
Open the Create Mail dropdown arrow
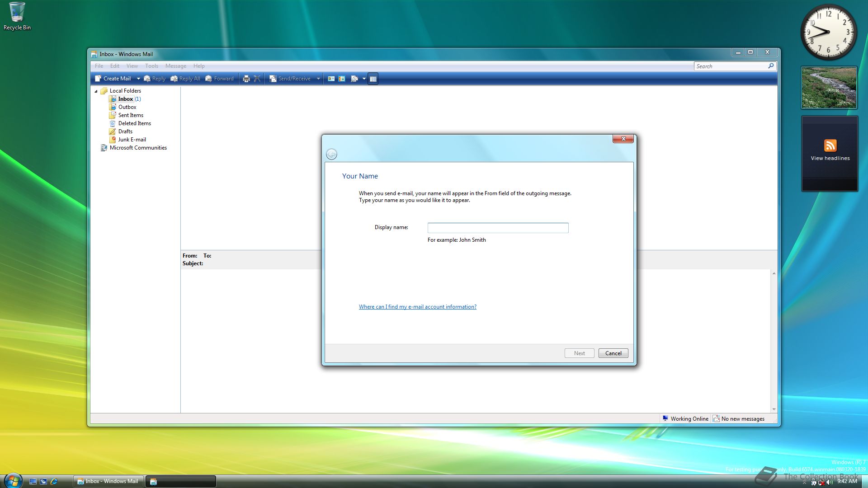[138, 79]
